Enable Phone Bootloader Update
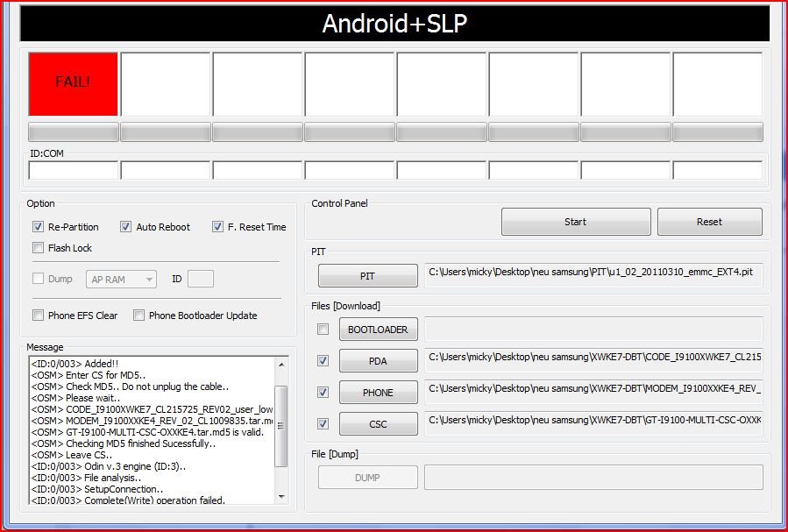Screen dimensions: 788x532 click(139, 316)
